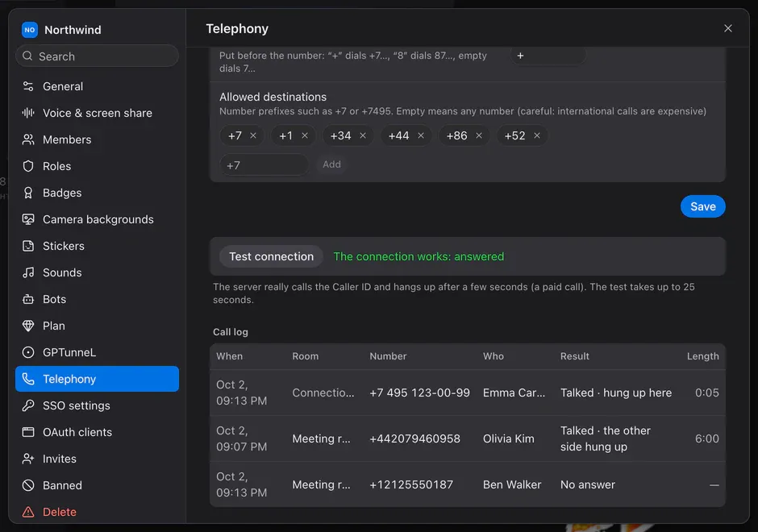The width and height of the screenshot is (758, 532).
Task: Focus the Search field in sidebar
Action: (97, 56)
